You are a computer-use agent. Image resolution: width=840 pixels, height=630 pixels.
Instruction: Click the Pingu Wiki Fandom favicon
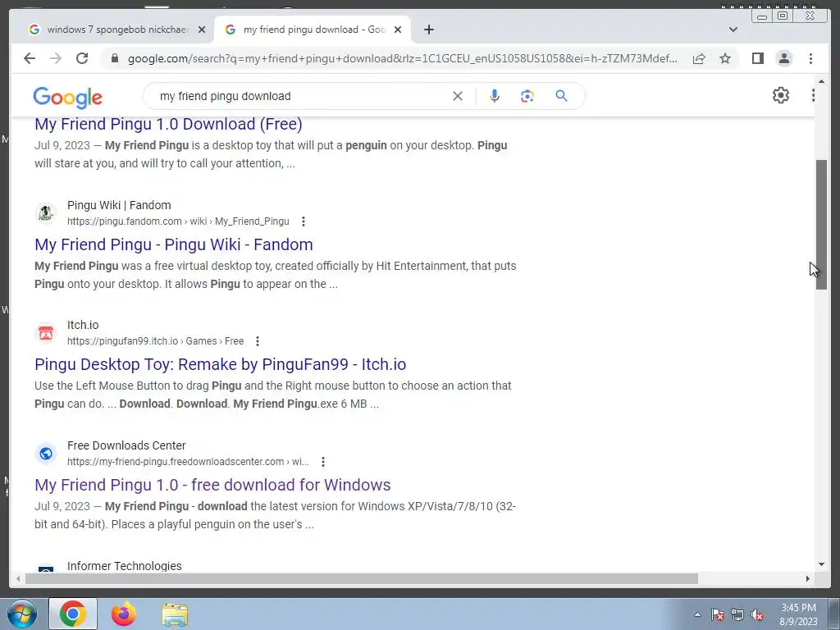(x=46, y=213)
